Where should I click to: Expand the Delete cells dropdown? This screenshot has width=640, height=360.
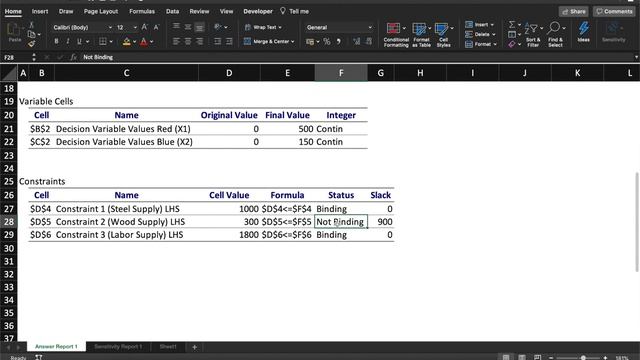point(493,35)
